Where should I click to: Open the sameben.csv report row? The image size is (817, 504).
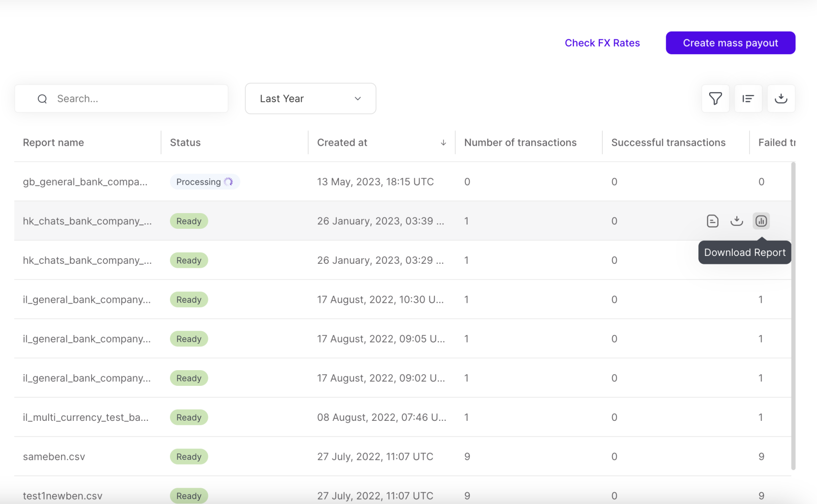[54, 457]
